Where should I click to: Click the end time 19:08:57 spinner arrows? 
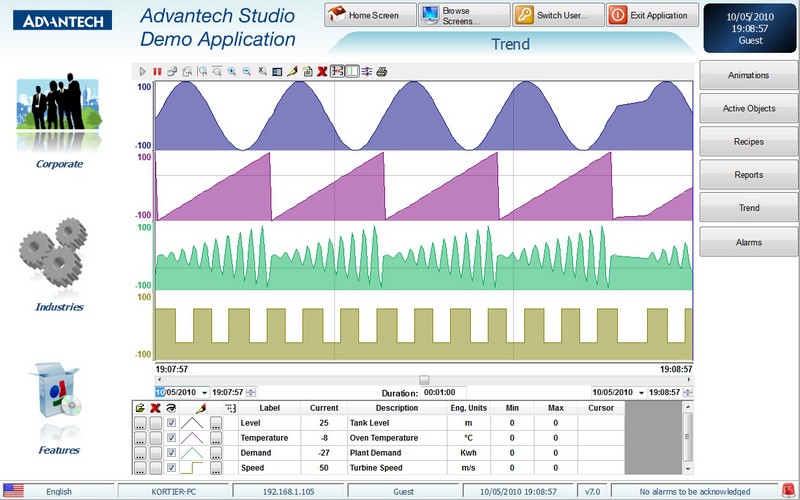click(x=688, y=392)
